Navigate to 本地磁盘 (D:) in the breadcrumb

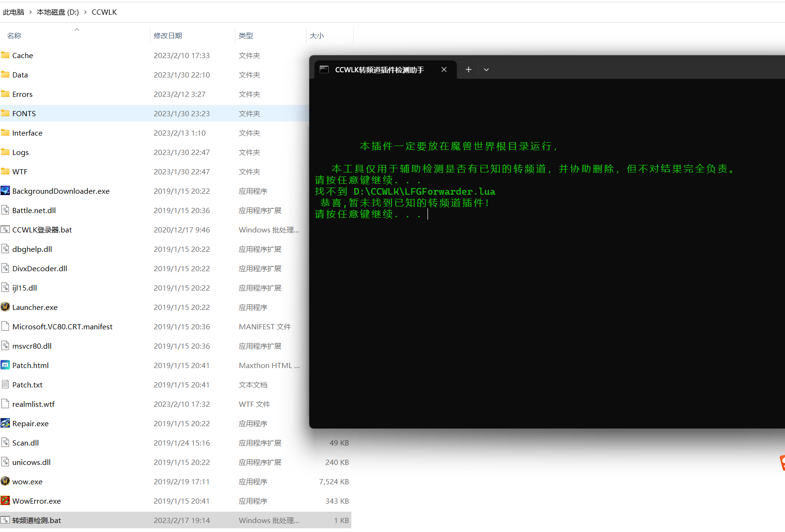pyautogui.click(x=58, y=12)
